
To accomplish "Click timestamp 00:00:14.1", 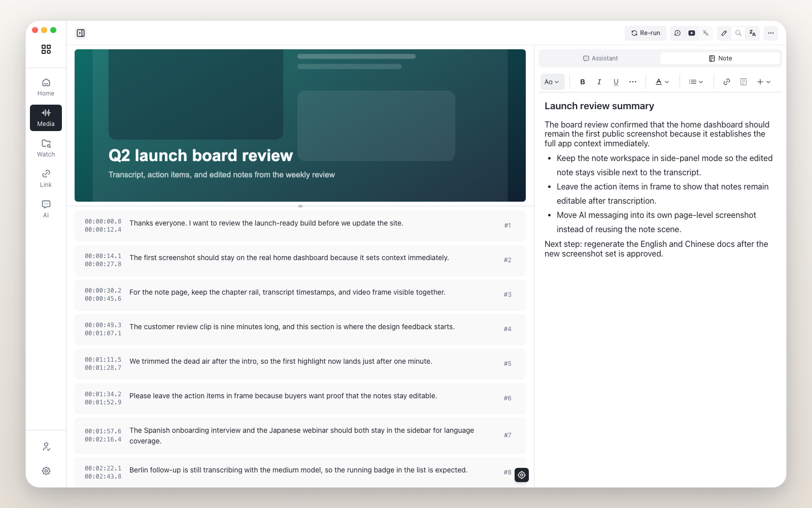I will (103, 256).
